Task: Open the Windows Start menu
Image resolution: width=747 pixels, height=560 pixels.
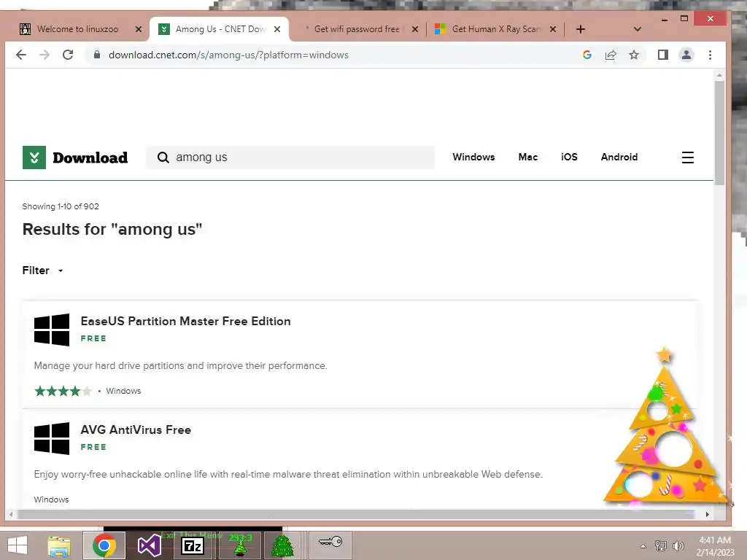Action: [18, 545]
